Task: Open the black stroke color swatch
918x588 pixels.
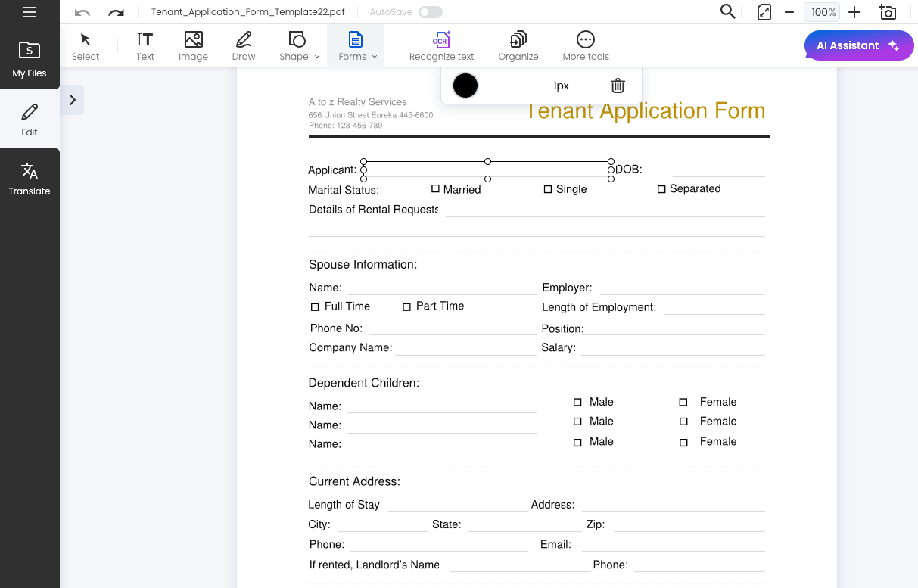Action: pos(465,86)
